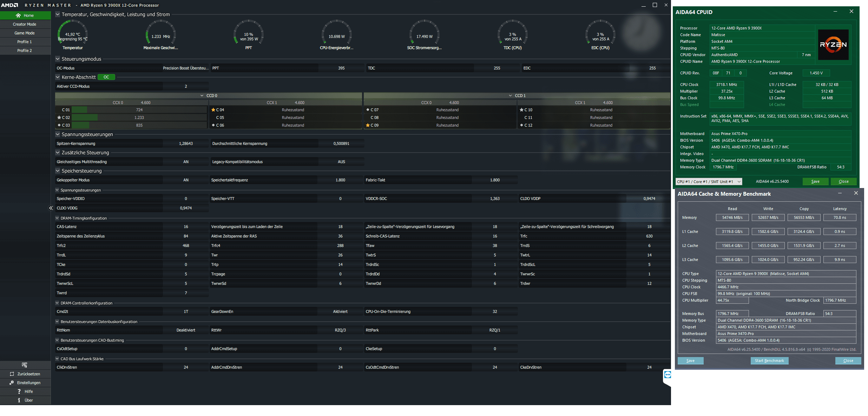Open the CPU #1 / Core #1 dropdown
Viewport: 868px width, 416px height.
click(x=739, y=182)
